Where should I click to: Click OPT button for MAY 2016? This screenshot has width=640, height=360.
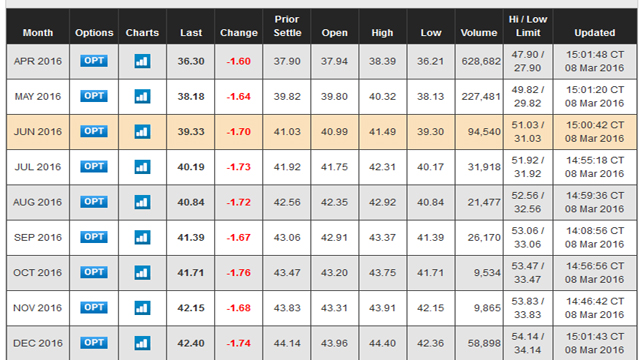click(94, 96)
